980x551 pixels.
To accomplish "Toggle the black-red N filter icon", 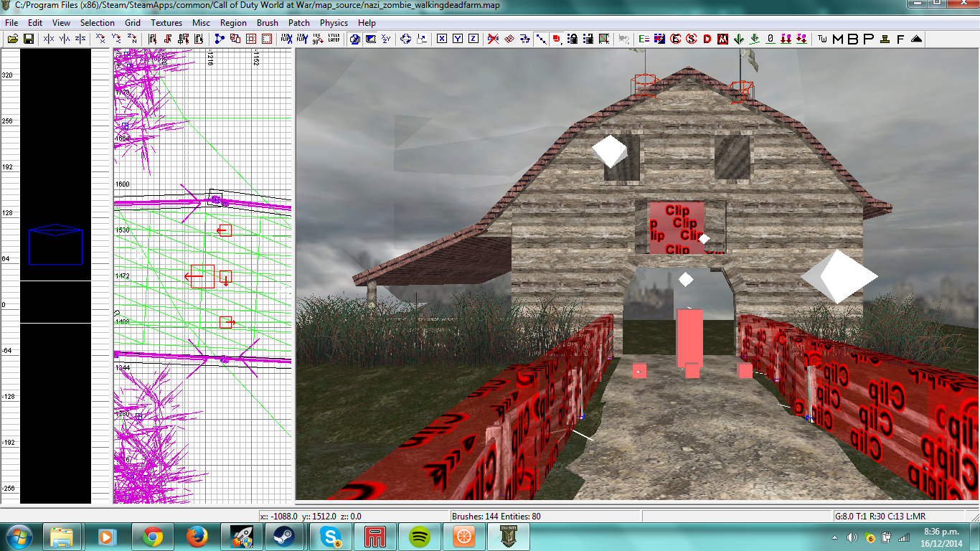I will [722, 38].
